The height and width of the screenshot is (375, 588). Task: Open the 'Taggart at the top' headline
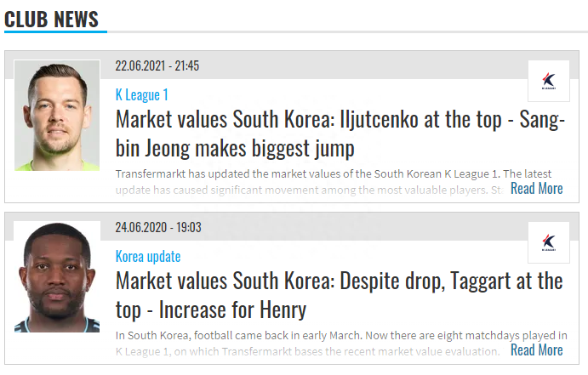click(x=339, y=281)
